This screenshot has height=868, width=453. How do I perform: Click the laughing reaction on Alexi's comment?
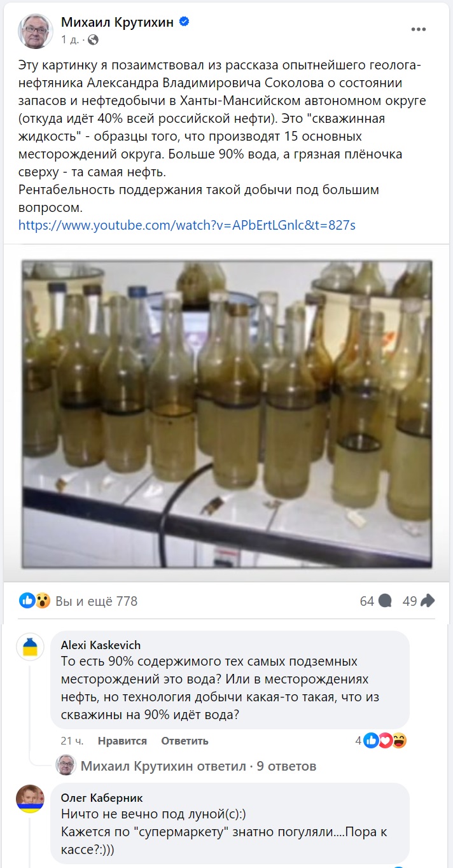coord(399,740)
